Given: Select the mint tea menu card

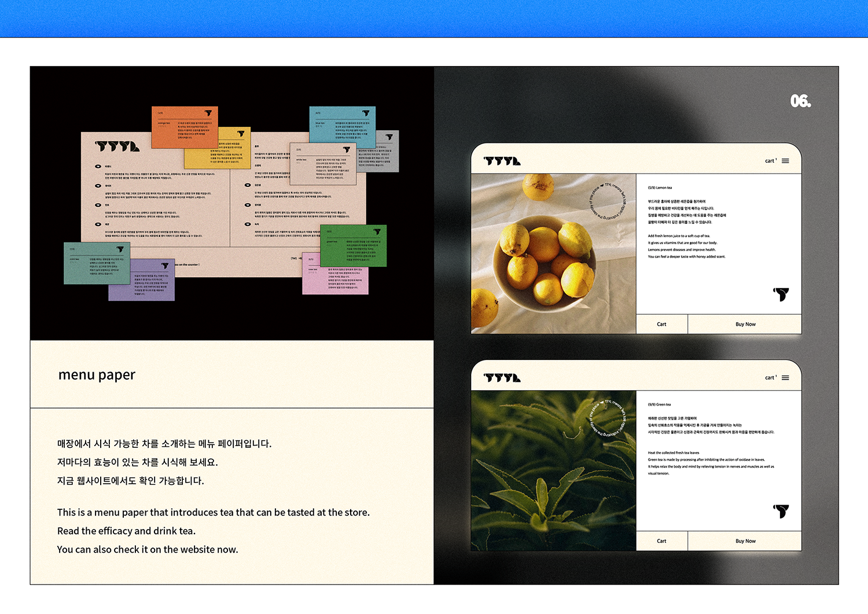Looking at the screenshot, I should click(97, 263).
